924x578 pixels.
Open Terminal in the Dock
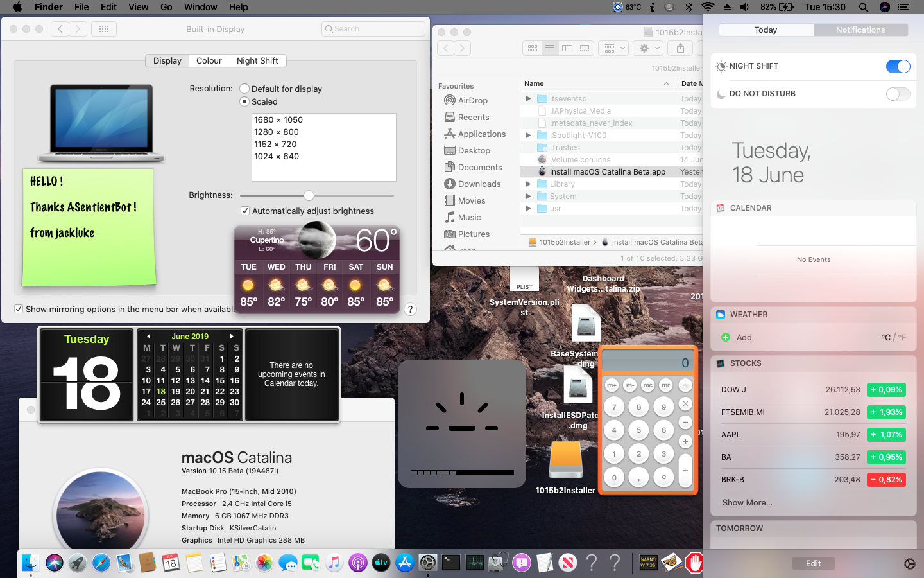click(451, 563)
